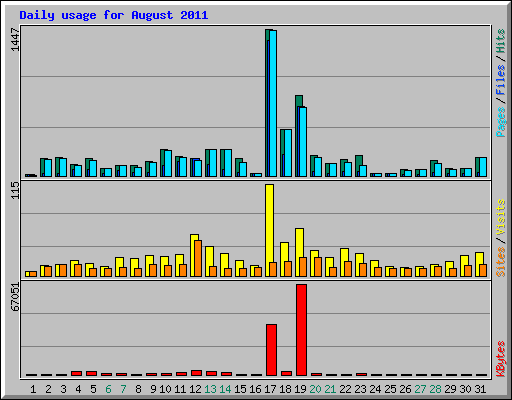Select the hits bar for day 10
The image size is (512, 400).
[x=162, y=163]
